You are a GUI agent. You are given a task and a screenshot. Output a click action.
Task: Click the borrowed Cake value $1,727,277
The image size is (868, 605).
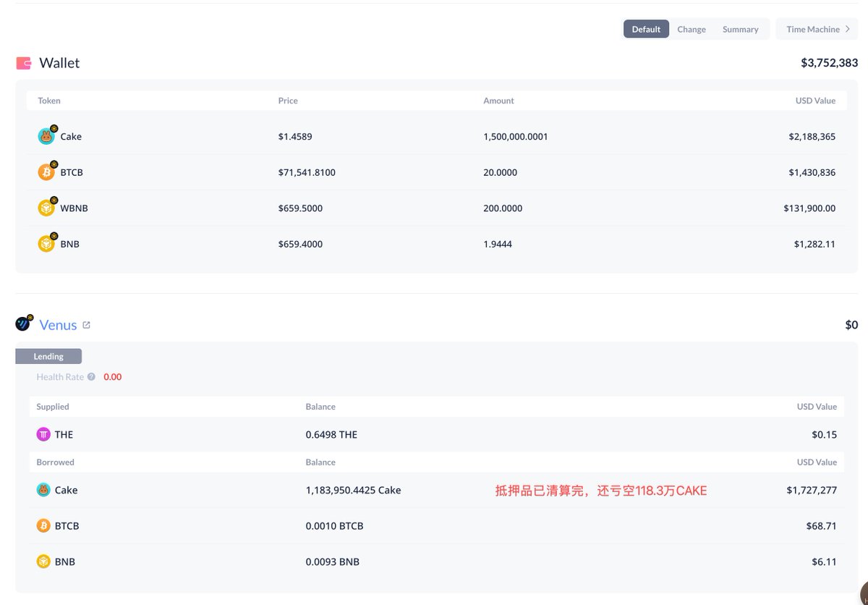(x=812, y=490)
